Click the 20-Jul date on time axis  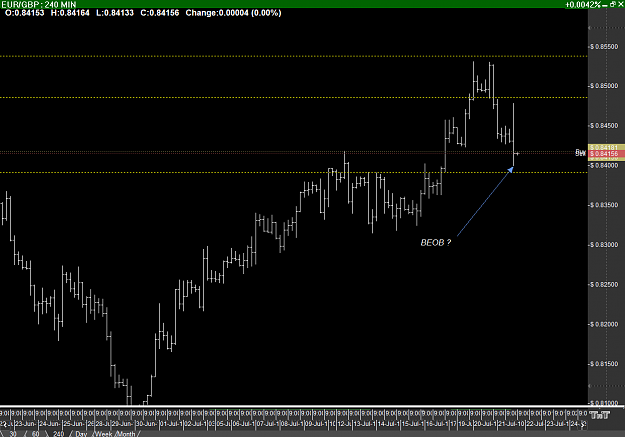coord(486,424)
